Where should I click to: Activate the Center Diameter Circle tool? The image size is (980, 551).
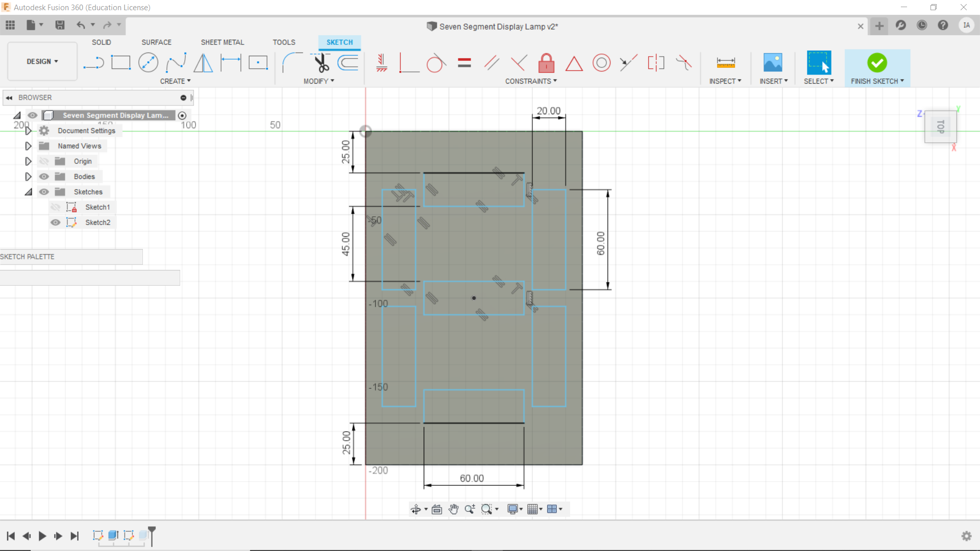[148, 62]
